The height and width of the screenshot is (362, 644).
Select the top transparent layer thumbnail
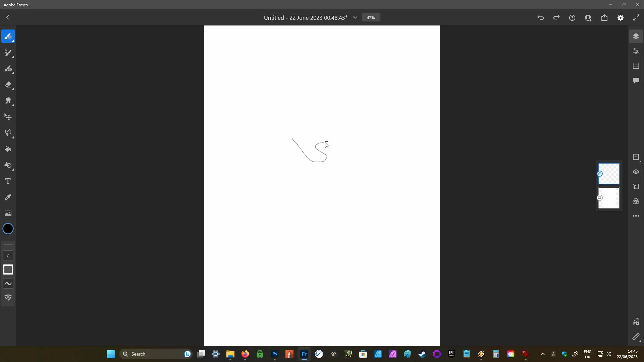click(x=609, y=174)
